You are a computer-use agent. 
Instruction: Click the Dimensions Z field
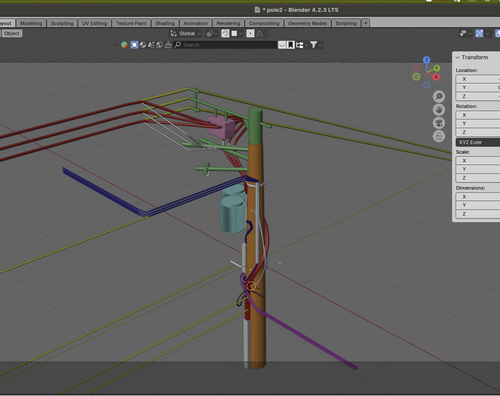(x=478, y=214)
